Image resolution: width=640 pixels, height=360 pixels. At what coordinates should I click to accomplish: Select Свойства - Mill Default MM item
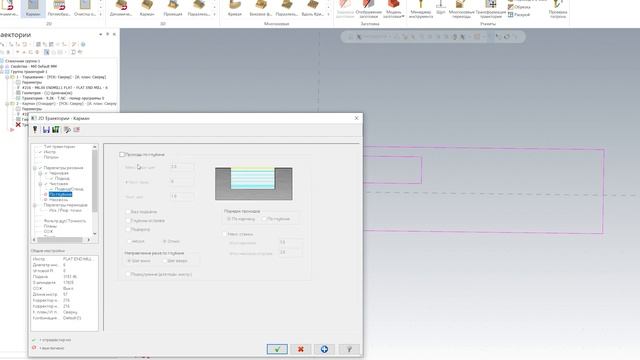[x=33, y=66]
